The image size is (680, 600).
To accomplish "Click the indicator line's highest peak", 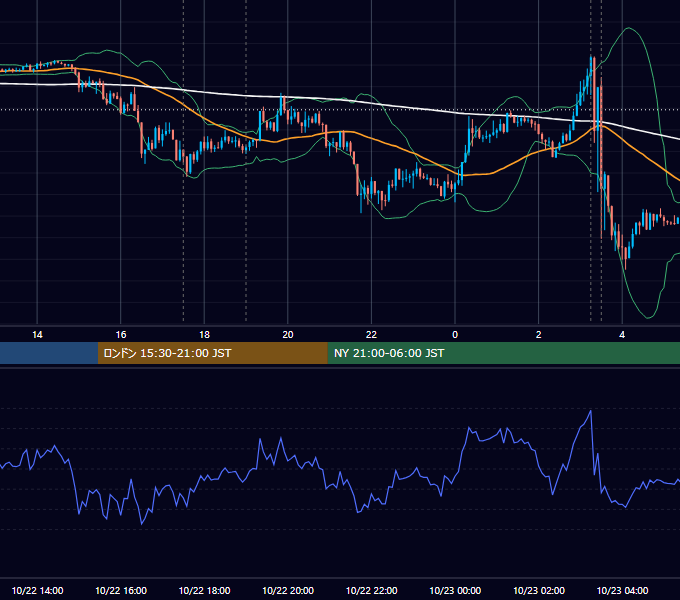I will click(x=591, y=411).
